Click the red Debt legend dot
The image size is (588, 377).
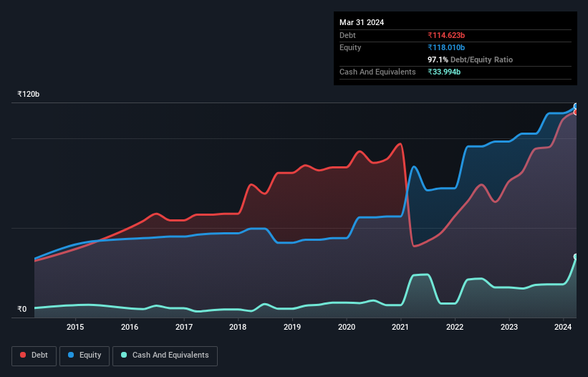(23, 355)
